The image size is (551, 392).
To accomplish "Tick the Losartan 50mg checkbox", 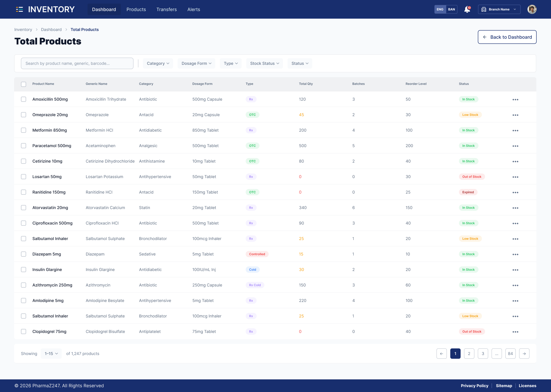I will click(x=24, y=177).
